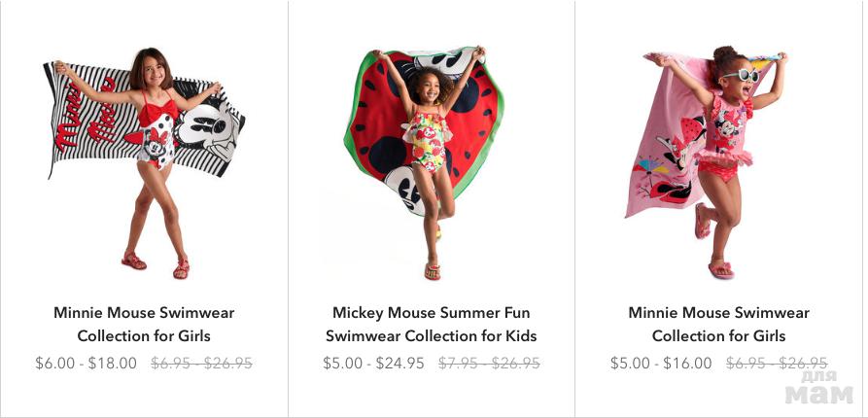The image size is (868, 418).
Task: Open Minnie Mouse Swimwear title above $6.00 - $18.00
Action: pyautogui.click(x=144, y=325)
